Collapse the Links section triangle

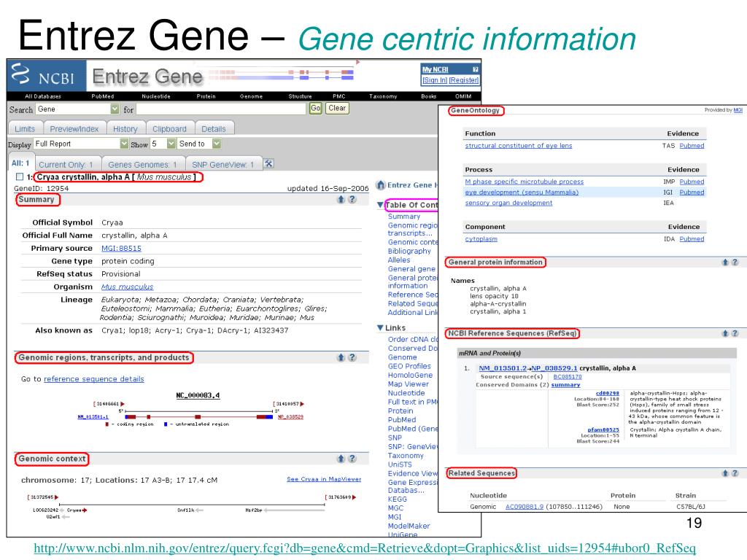tap(380, 328)
